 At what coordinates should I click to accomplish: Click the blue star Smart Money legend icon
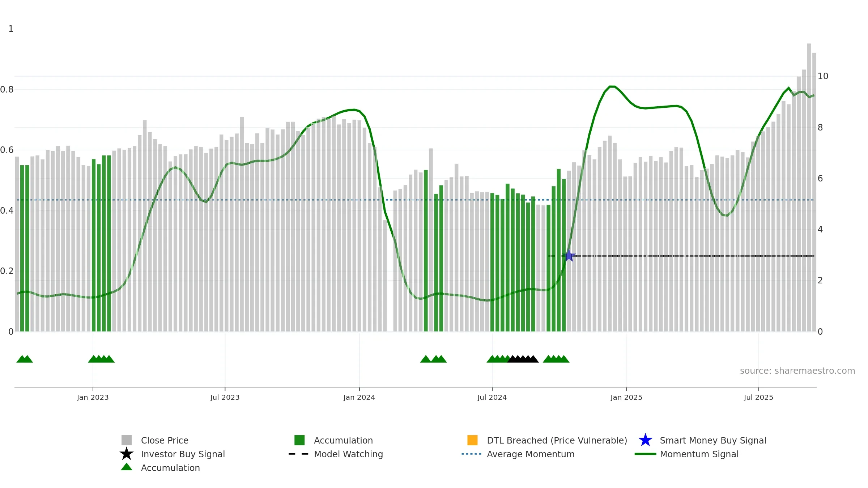pyautogui.click(x=645, y=440)
